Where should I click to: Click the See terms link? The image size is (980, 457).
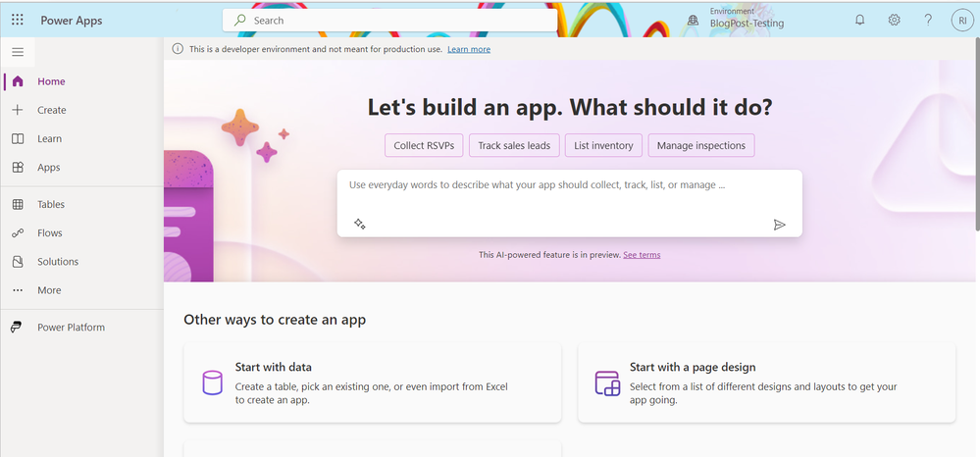pos(642,255)
